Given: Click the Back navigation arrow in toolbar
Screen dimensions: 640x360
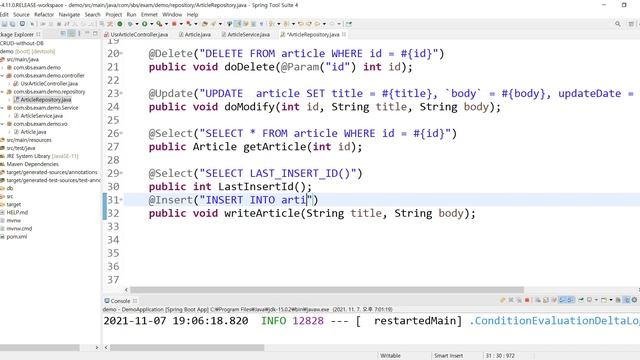Looking at the screenshot, I should (x=316, y=24).
